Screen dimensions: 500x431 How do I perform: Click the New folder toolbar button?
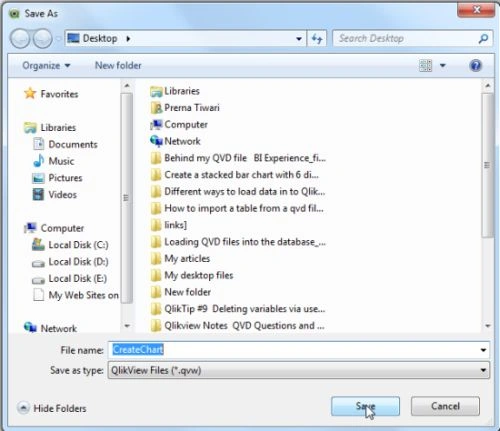coord(118,65)
